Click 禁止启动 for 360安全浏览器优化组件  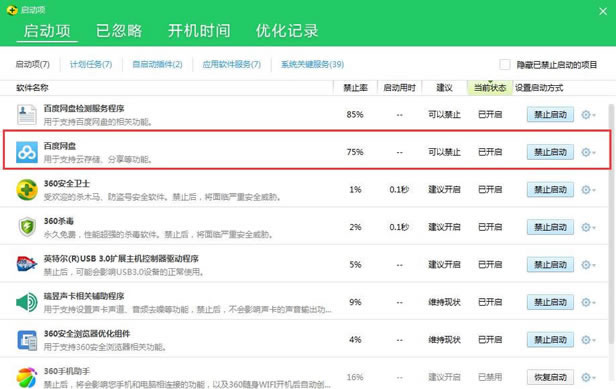(550, 339)
